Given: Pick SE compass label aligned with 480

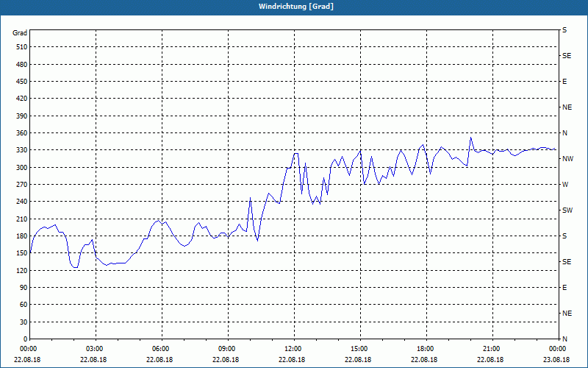Looking at the screenshot, I should 567,56.
